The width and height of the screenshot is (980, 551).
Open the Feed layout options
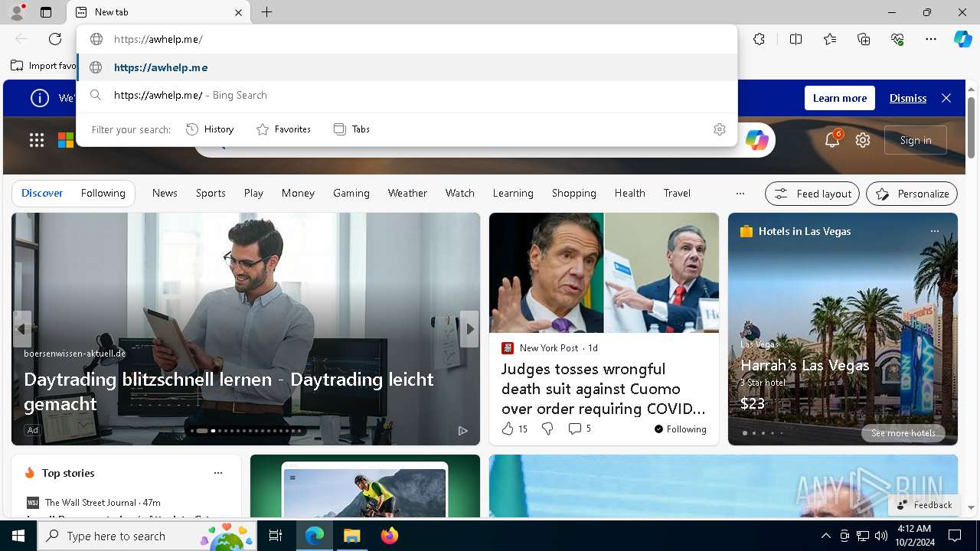point(812,194)
